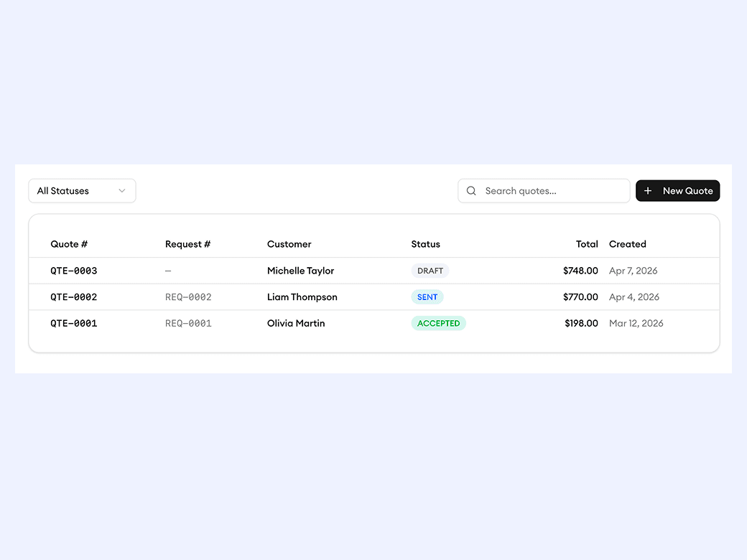The image size is (747, 560).
Task: Open quote QTE-0002
Action: point(73,297)
